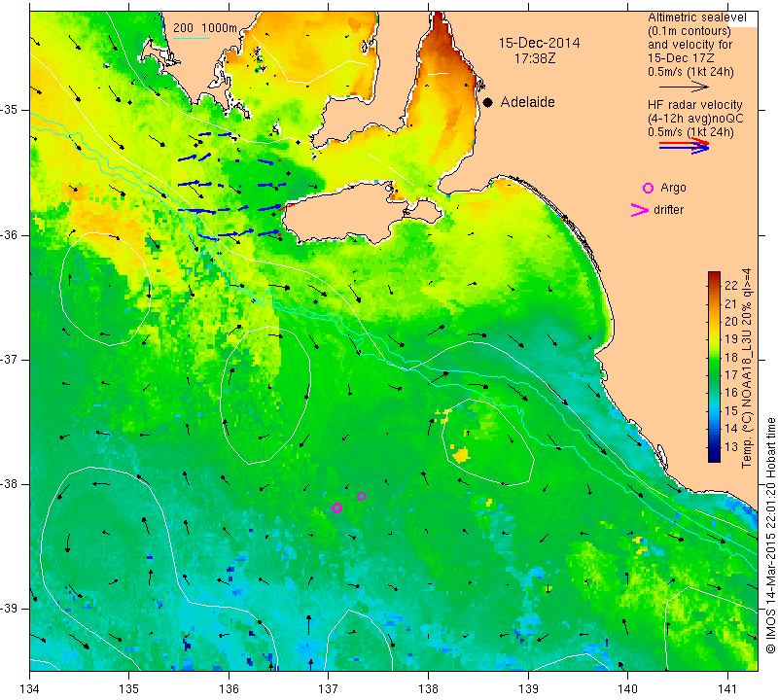778x700 pixels.
Task: Click the thicker magenta Argo float marker near 137
Action: 336,507
